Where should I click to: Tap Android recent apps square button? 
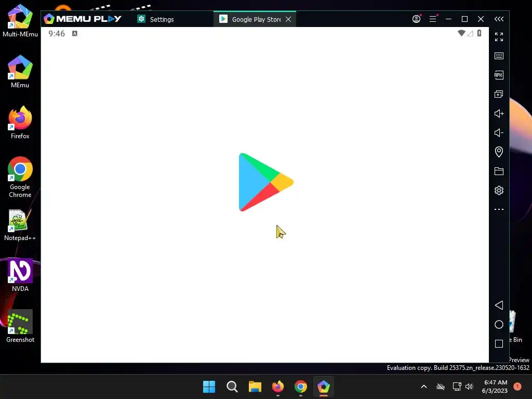click(499, 344)
